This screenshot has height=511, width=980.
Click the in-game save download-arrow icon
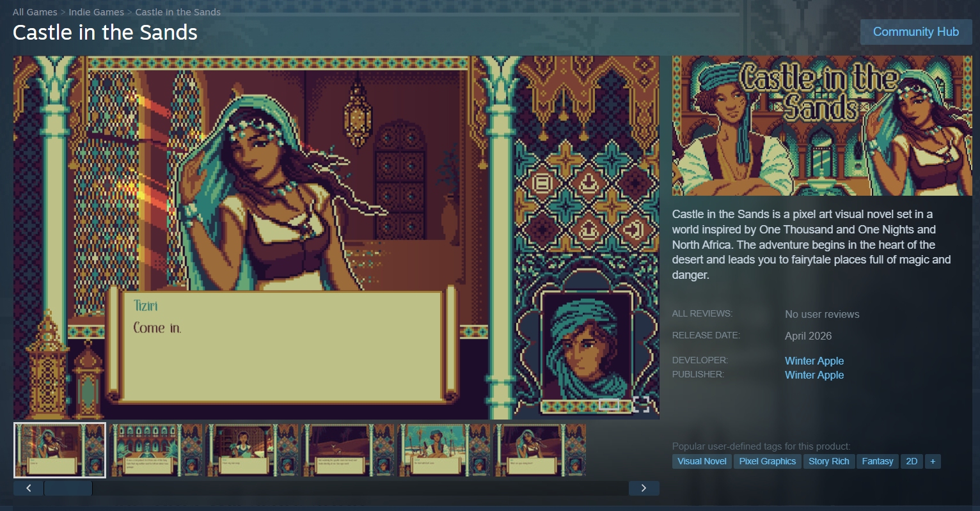(x=588, y=184)
